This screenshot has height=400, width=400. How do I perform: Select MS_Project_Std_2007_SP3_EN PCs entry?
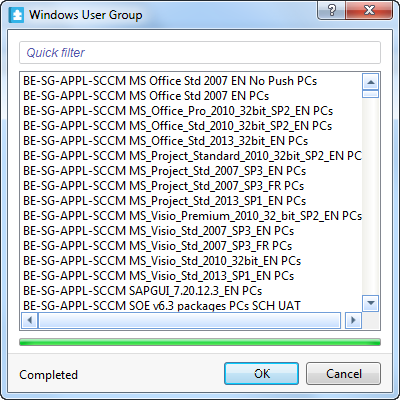(191, 171)
